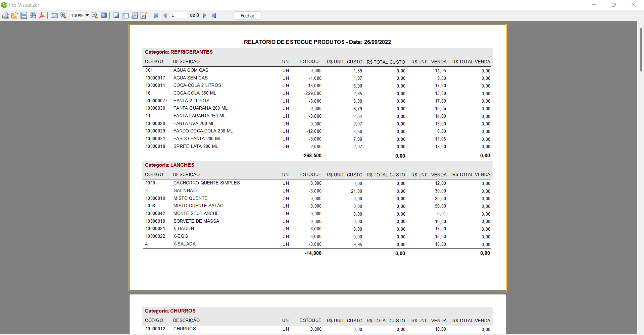The image size is (644, 335).
Task: Click the page number input field
Action: 179,15
